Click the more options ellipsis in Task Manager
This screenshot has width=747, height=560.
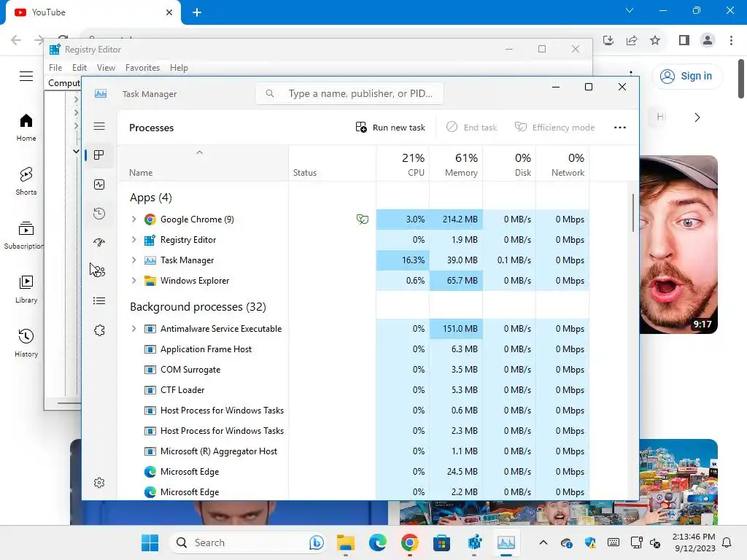pos(620,128)
